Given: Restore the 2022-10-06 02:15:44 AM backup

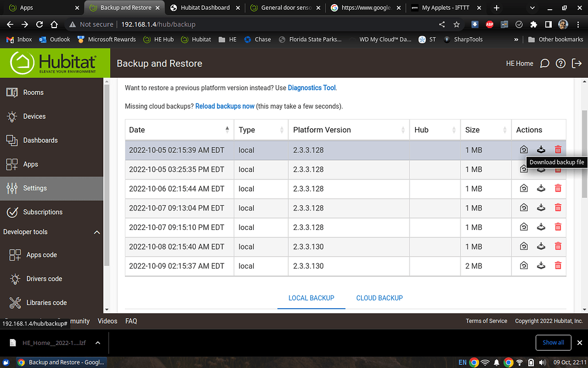Looking at the screenshot, I should (x=524, y=189).
